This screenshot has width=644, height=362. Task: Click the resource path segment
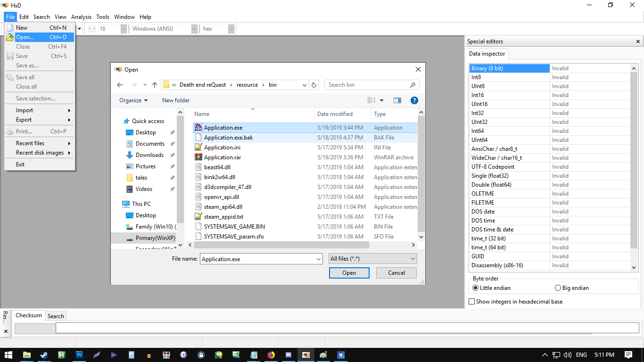click(248, 85)
